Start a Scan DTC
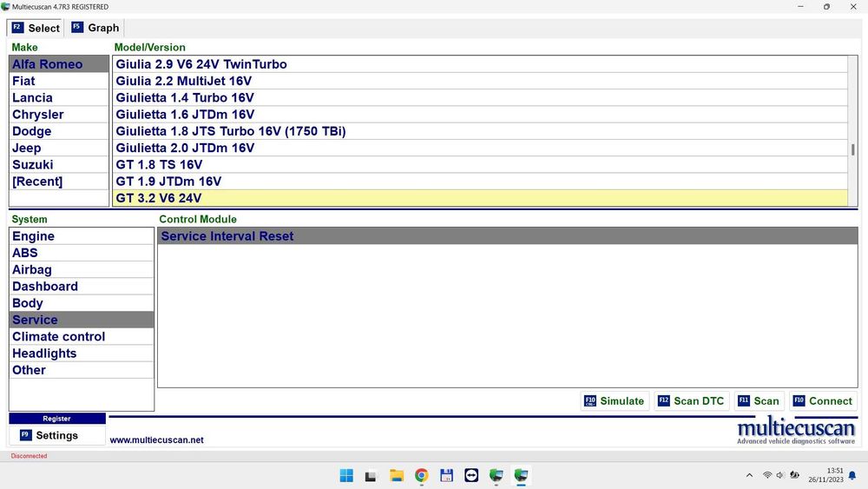 [x=691, y=401]
